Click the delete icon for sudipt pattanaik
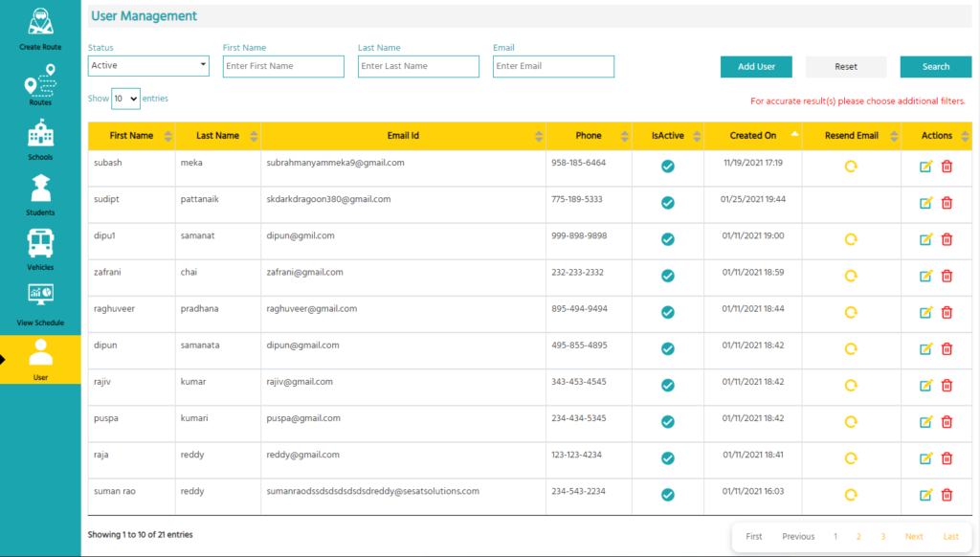The width and height of the screenshot is (980, 557). [x=947, y=203]
